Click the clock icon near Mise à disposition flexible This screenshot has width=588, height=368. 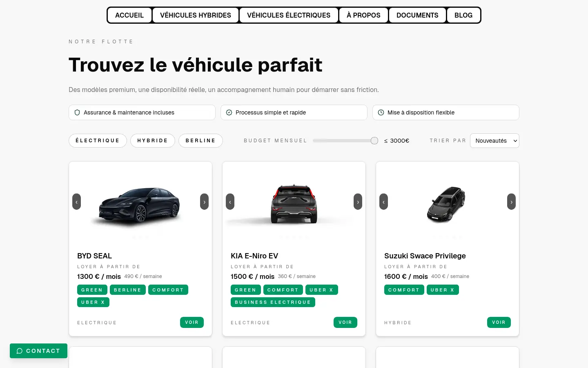click(381, 112)
